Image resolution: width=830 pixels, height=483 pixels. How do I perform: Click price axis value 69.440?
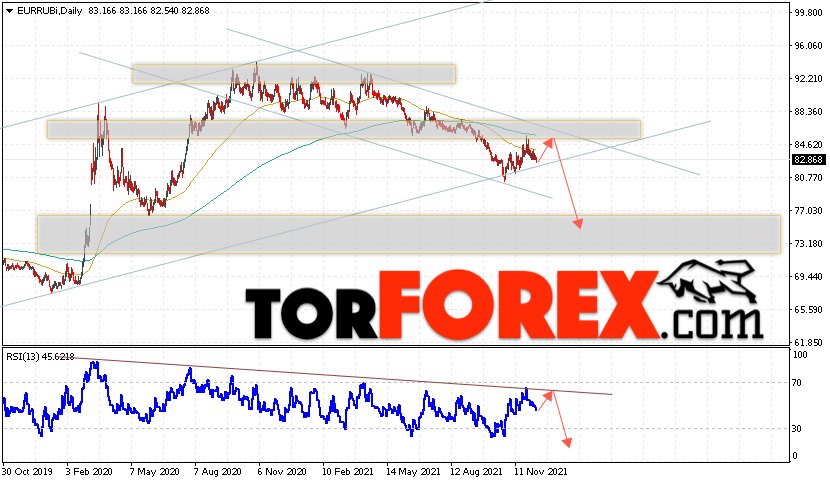808,276
